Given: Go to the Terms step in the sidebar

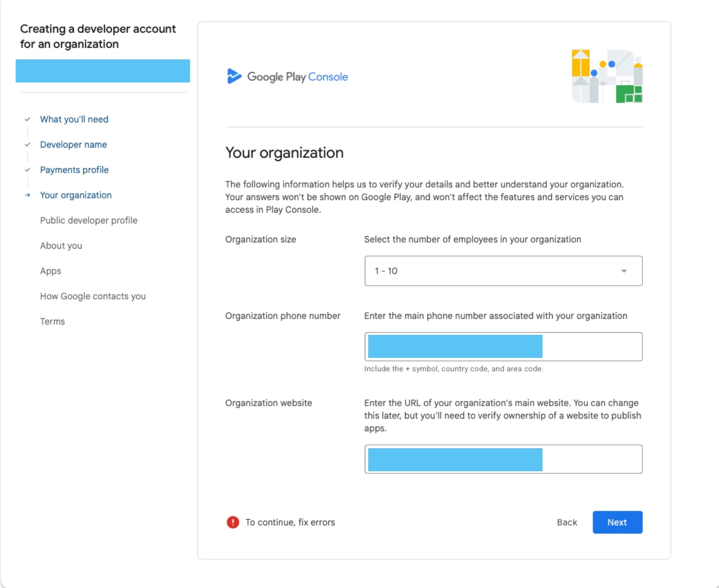Looking at the screenshot, I should pyautogui.click(x=52, y=321).
